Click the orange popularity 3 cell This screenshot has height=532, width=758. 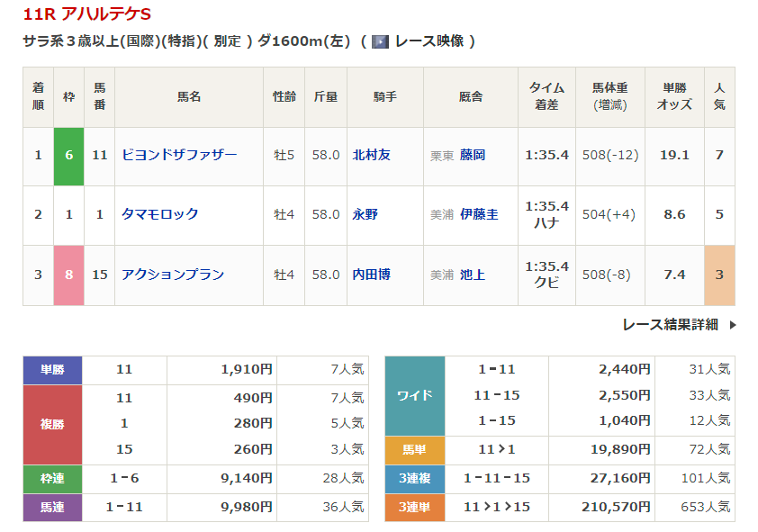719,275
